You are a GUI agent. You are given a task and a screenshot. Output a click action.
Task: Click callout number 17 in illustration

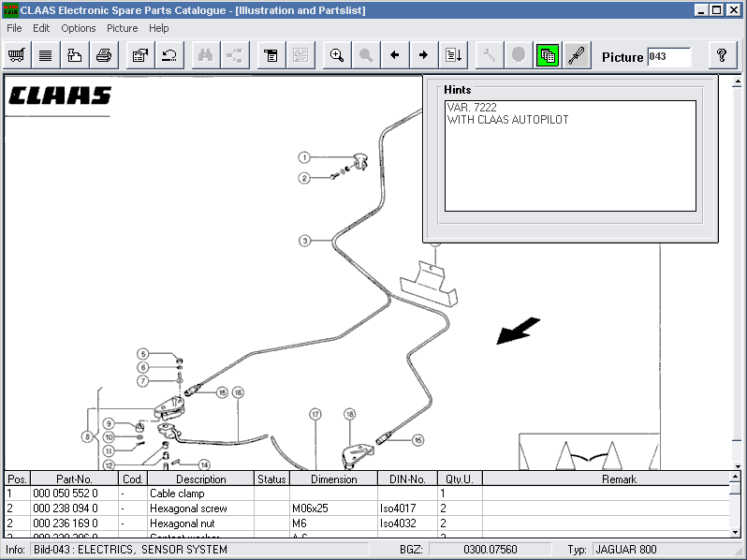(315, 414)
